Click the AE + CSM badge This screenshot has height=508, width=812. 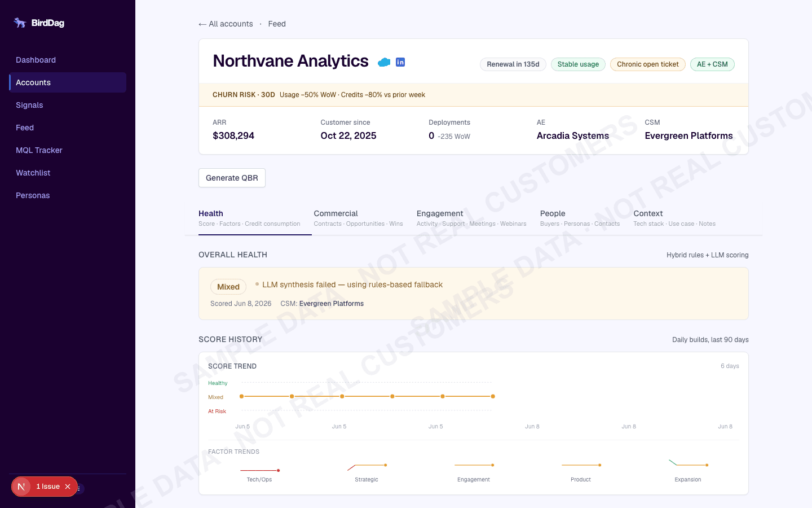(x=712, y=64)
